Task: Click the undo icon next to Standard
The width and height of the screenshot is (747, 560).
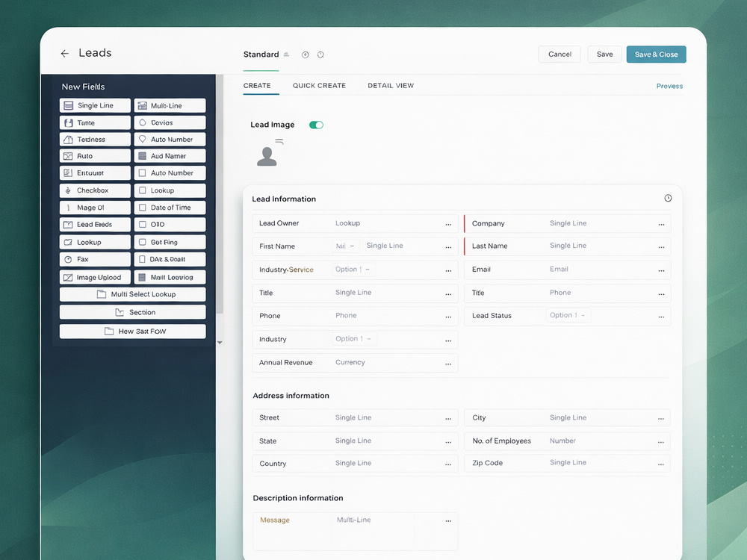Action: pyautogui.click(x=306, y=55)
